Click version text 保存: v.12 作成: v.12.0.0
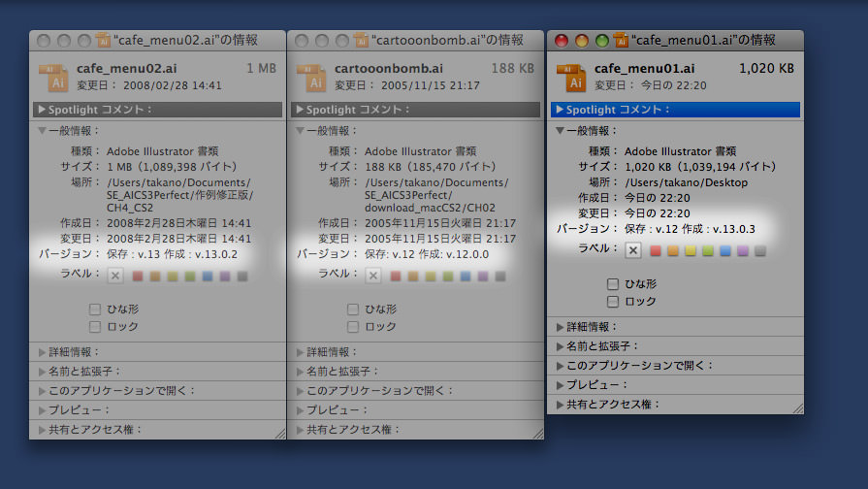868x489 pixels. pos(427,254)
